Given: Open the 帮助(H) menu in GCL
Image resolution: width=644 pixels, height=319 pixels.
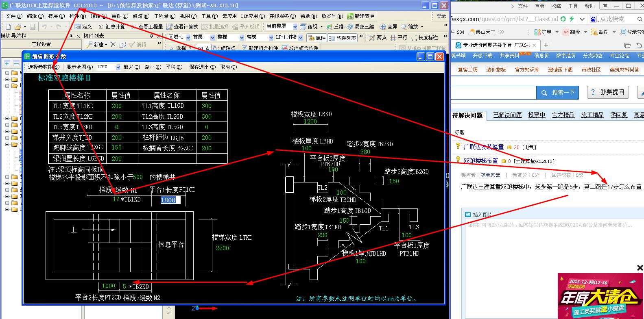Looking at the screenshot, I should click(308, 16).
